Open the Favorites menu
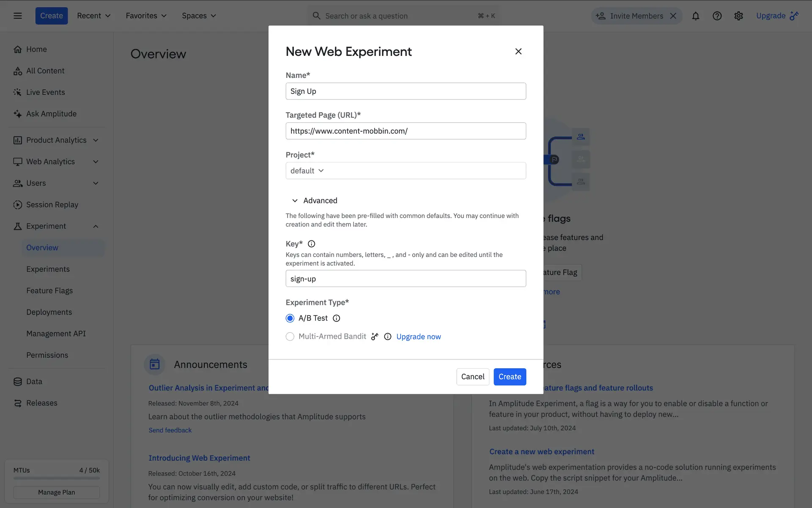 point(146,16)
